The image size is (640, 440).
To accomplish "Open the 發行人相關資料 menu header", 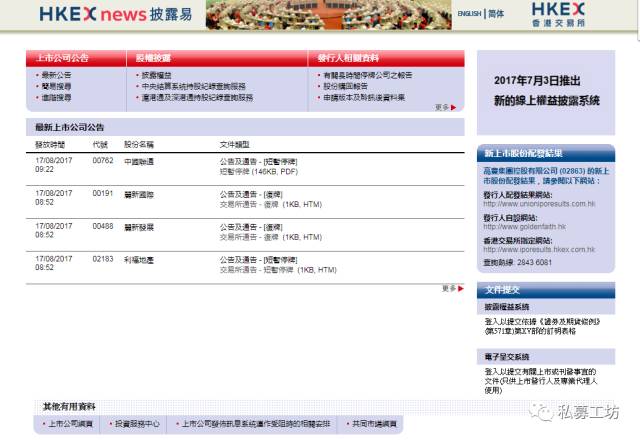I will click(x=348, y=58).
